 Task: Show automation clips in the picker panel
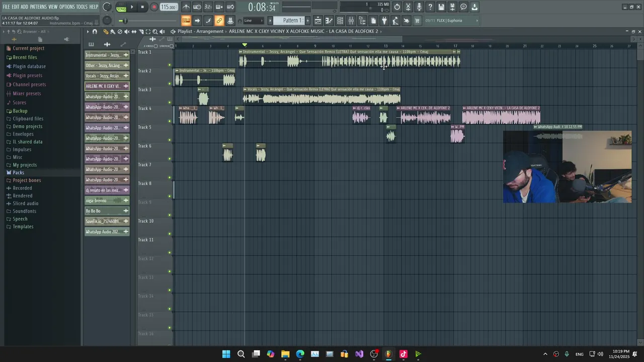pos(123,44)
